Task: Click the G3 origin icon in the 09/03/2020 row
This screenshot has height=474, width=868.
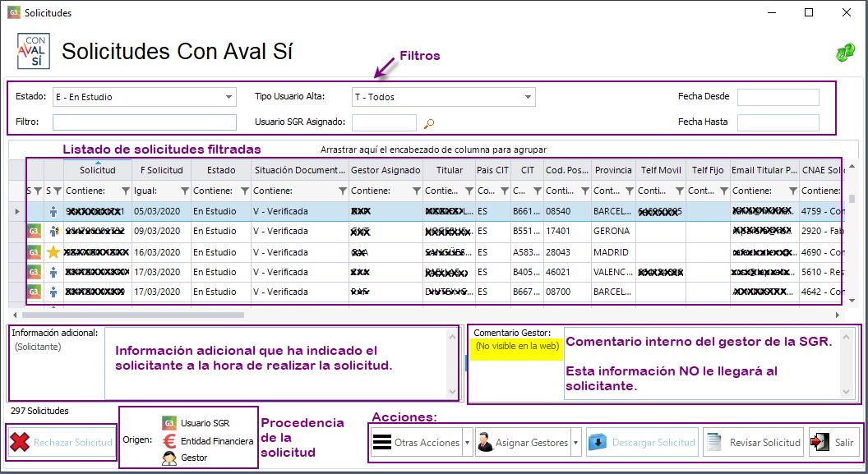Action: click(35, 231)
